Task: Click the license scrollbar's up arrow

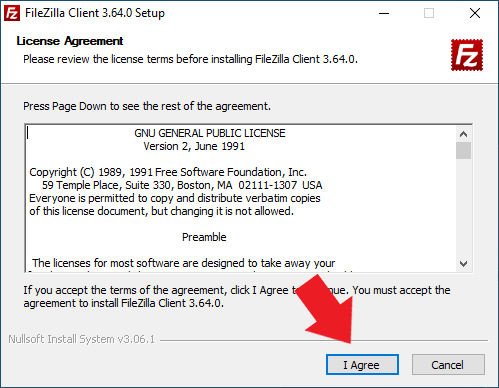Action: (x=463, y=134)
